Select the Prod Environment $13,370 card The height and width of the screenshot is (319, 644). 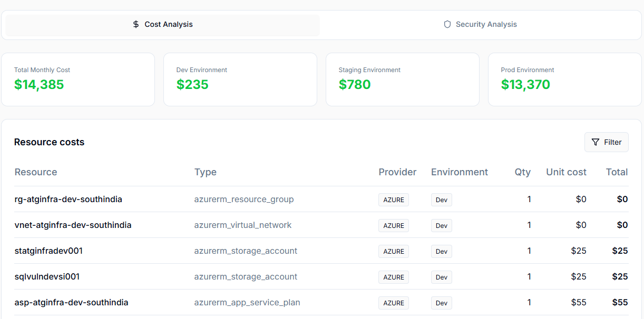(564, 79)
